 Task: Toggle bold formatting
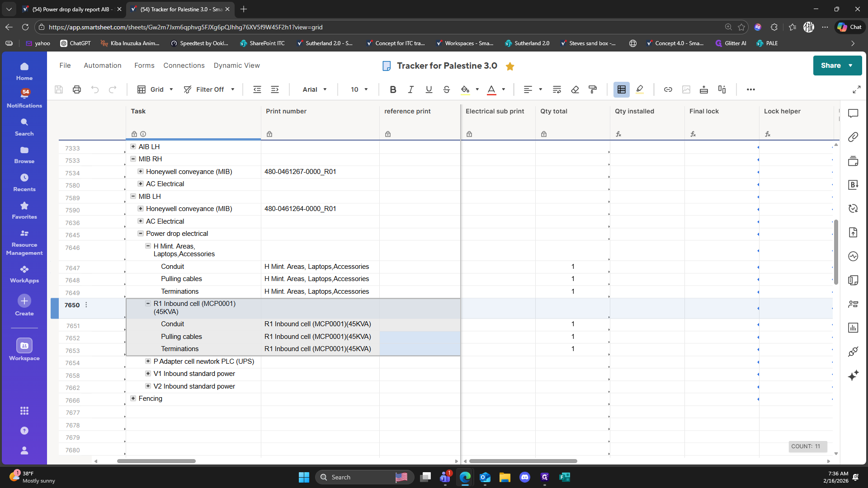[393, 89]
